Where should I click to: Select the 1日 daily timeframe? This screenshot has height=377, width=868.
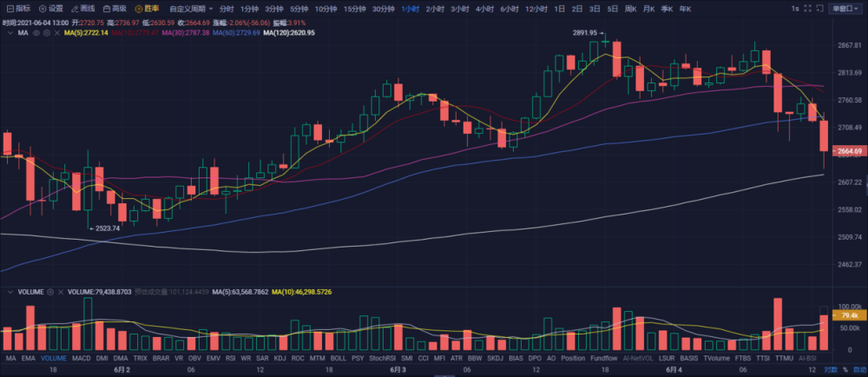[560, 9]
